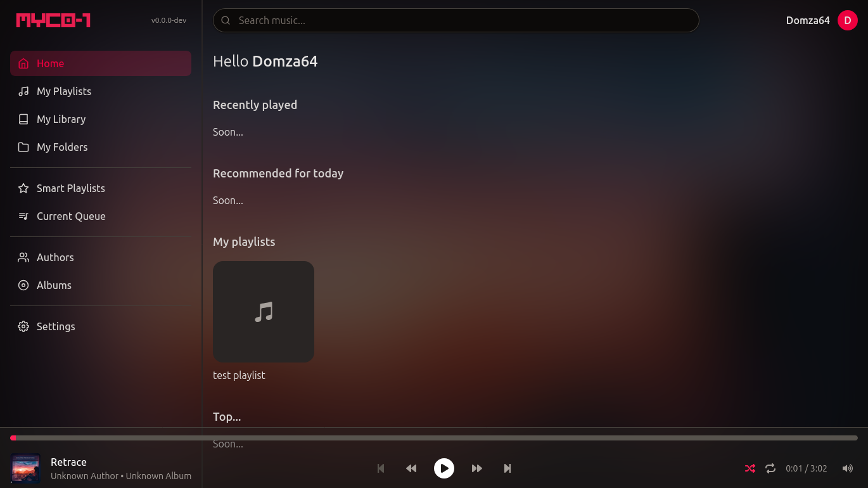Screen dimensions: 868x488
Task: Browse Albums in the sidebar
Action: click(x=54, y=285)
